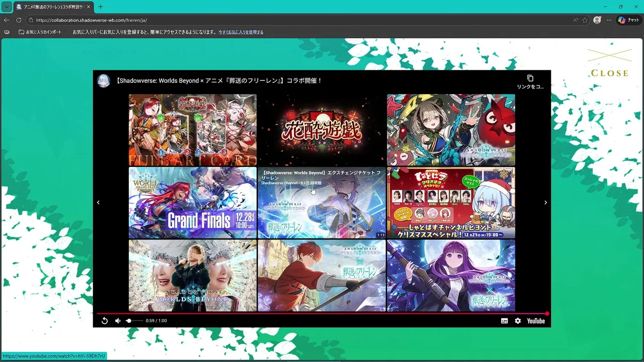The image size is (644, 362).
Task: Show next suggested videos arrow
Action: point(545,203)
